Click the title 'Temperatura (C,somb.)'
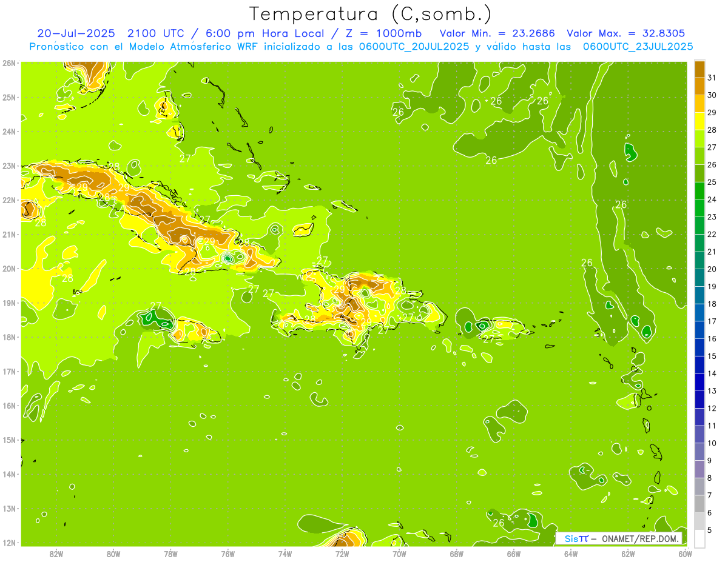This screenshot has height=562, width=728. point(371,15)
